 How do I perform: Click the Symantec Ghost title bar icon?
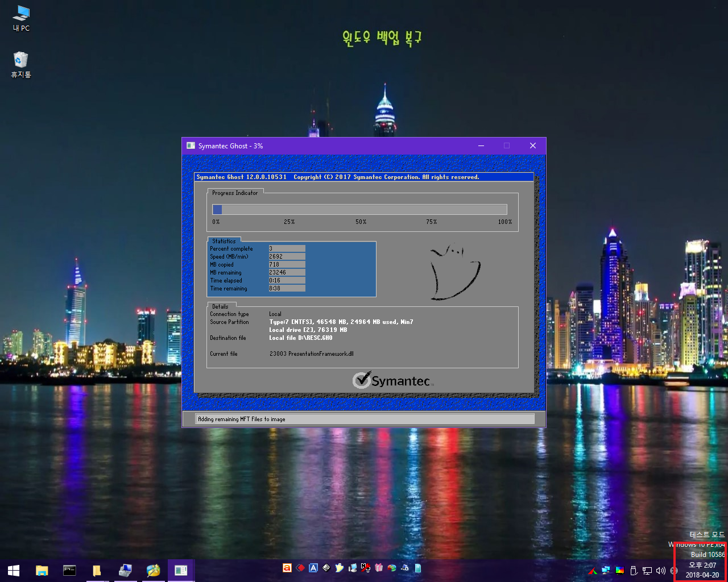191,146
